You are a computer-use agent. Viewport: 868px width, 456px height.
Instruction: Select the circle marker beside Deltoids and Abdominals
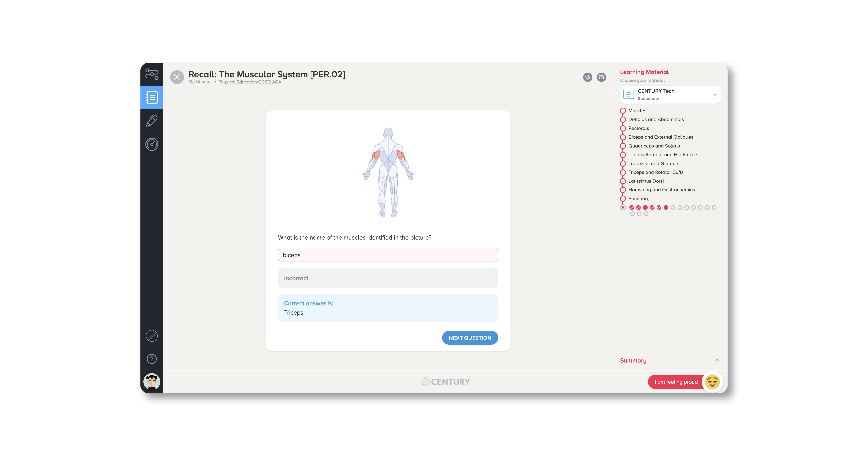(623, 119)
